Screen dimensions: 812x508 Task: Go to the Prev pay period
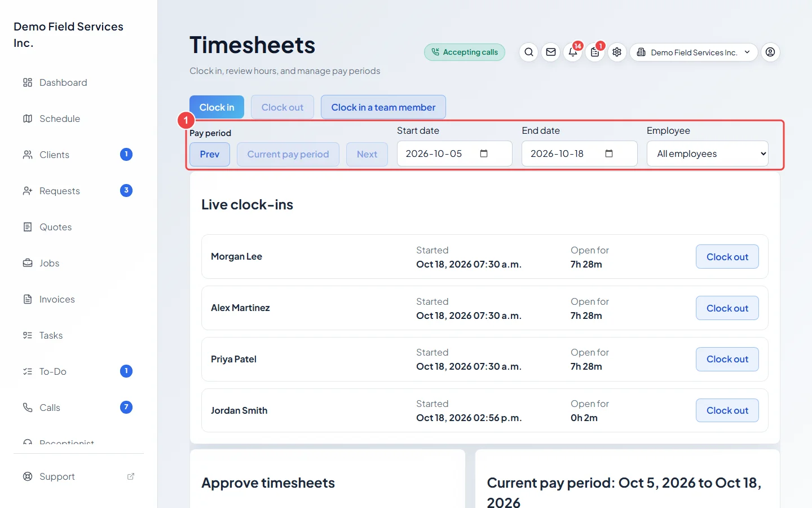pyautogui.click(x=210, y=154)
